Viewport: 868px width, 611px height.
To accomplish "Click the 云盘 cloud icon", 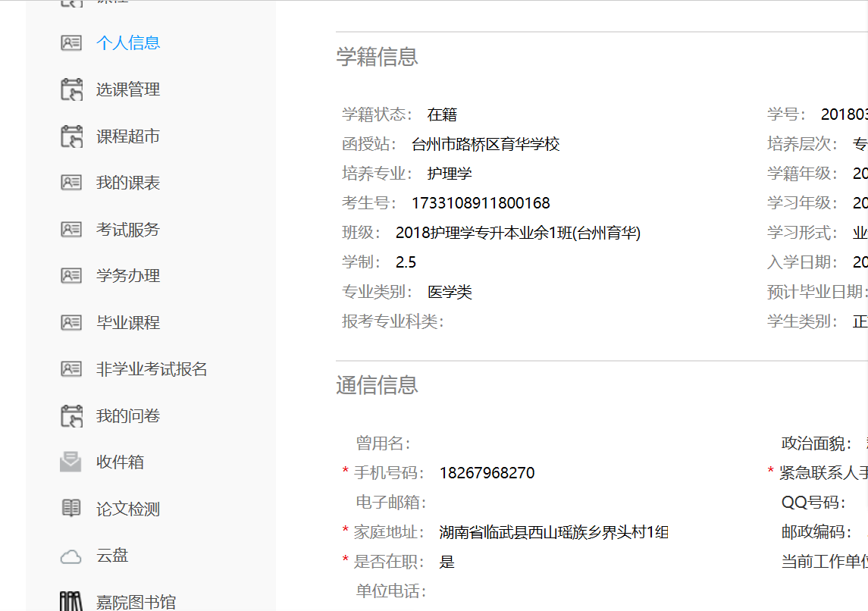I will 71,556.
